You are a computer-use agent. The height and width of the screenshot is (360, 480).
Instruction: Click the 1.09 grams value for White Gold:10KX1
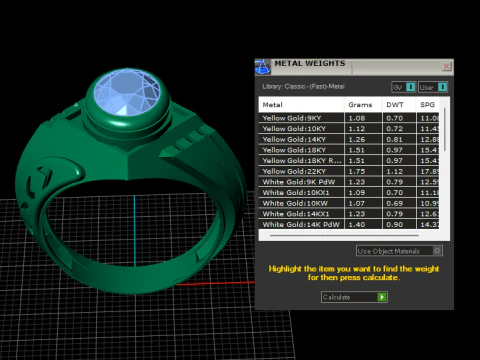(x=357, y=193)
